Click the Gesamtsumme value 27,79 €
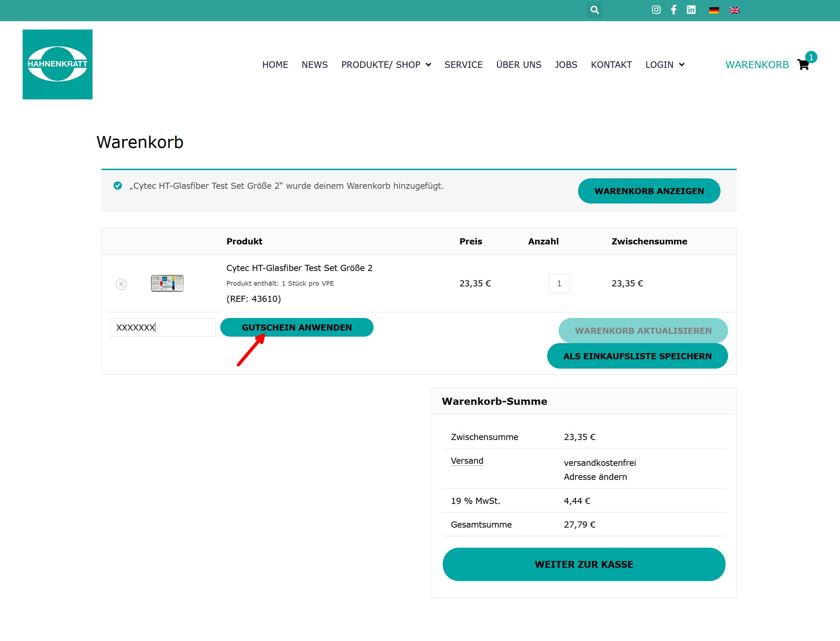Viewport: 840px width, 641px height. pos(579,525)
